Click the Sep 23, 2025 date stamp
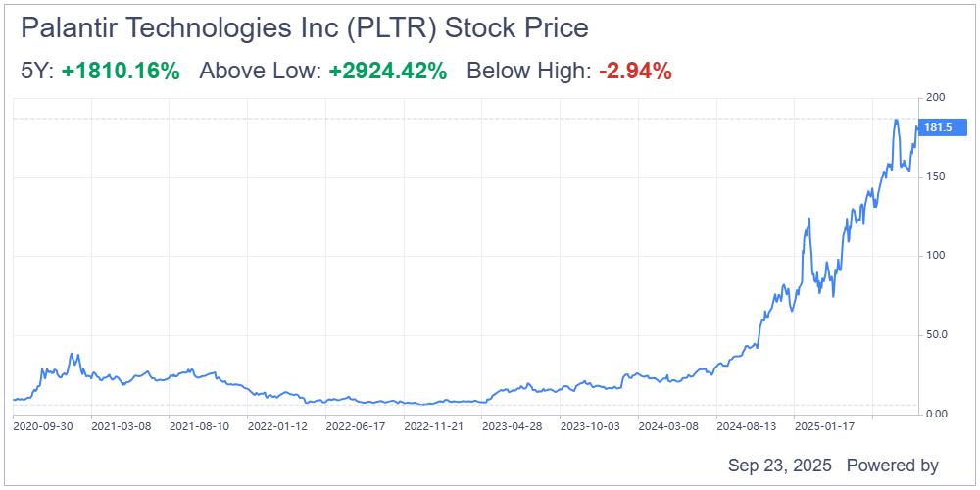The image size is (980, 490). click(x=780, y=465)
